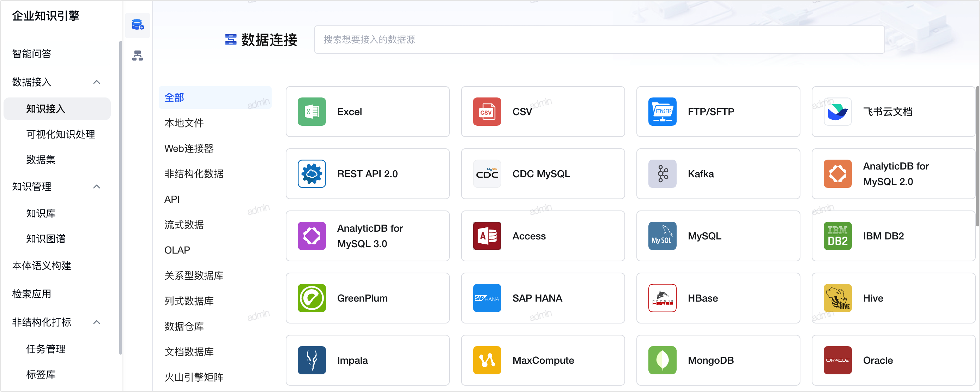The image size is (980, 392).
Task: Click the GreenPlum card label text
Action: [x=362, y=298]
